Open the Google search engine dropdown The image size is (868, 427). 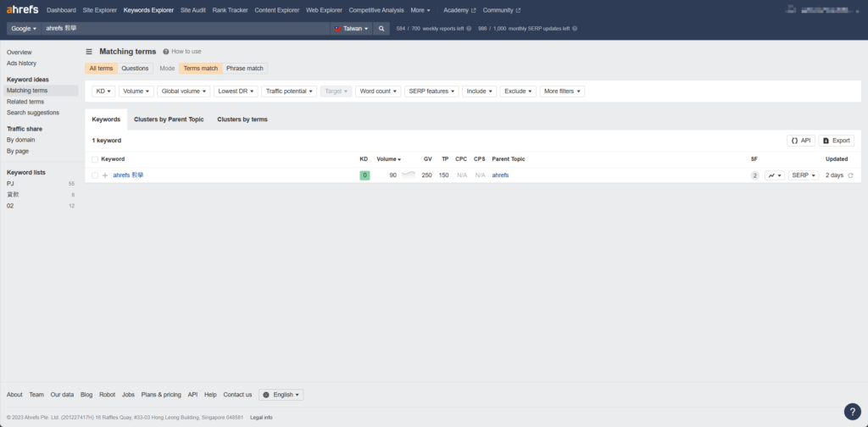point(24,28)
